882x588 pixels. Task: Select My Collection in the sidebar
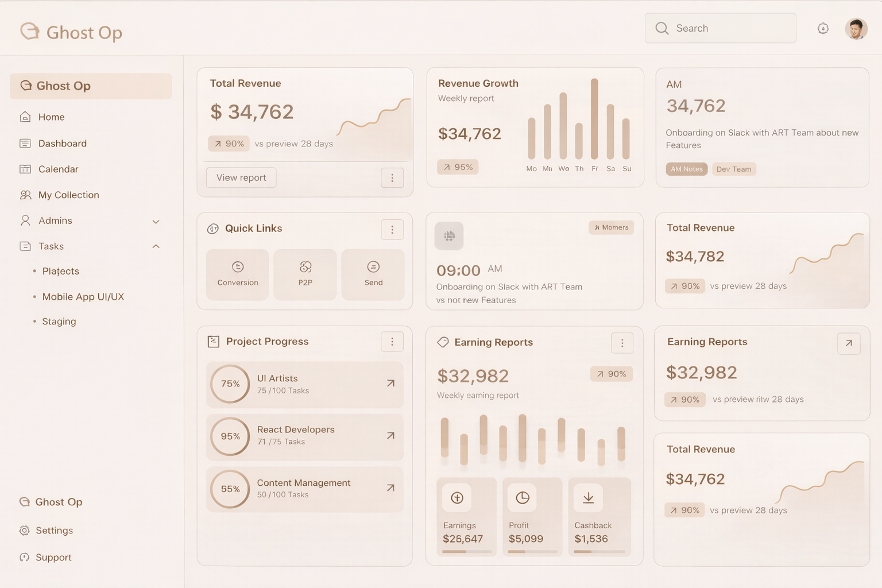tap(67, 195)
